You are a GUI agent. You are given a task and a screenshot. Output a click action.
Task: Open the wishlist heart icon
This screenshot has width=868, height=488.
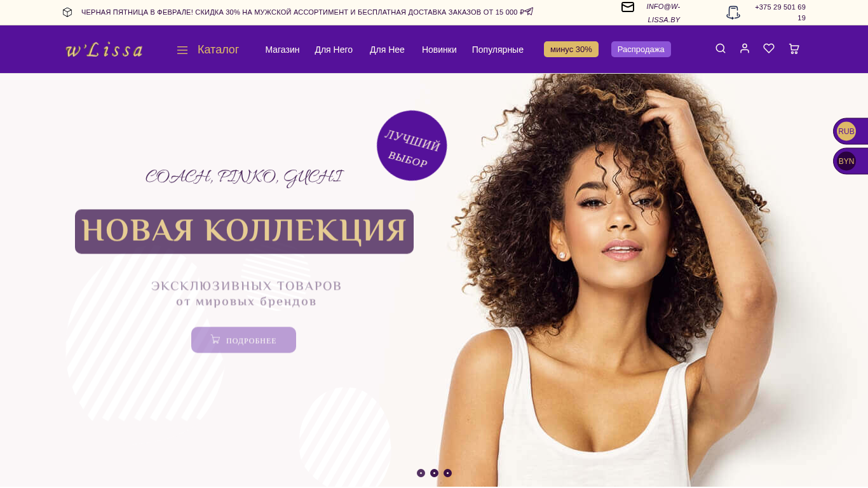(x=769, y=48)
